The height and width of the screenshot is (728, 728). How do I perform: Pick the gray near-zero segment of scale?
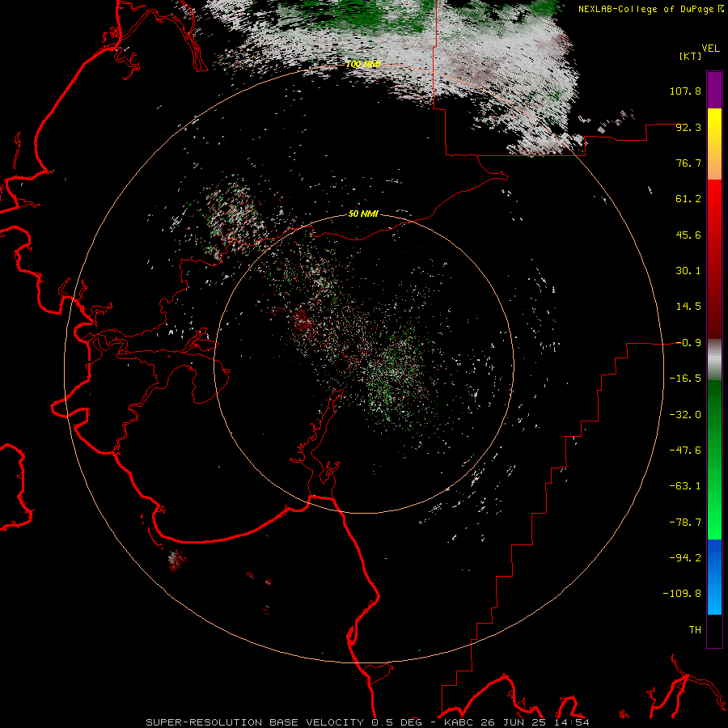pos(714,360)
